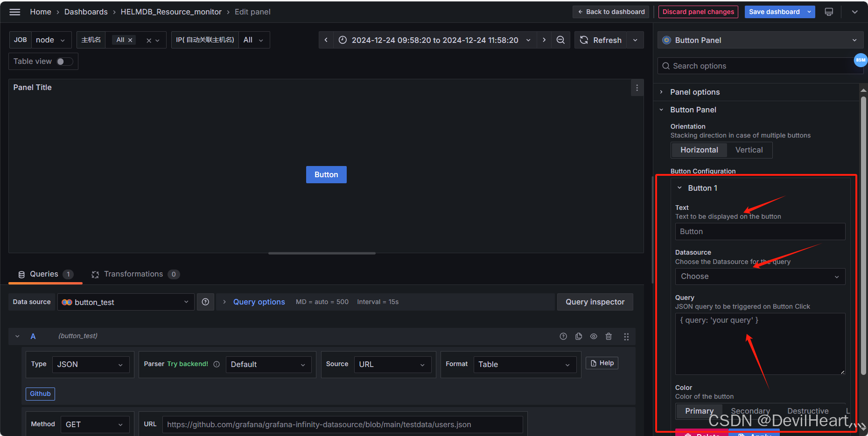Open the button_test data source picker
The width and height of the screenshot is (868, 436).
126,302
